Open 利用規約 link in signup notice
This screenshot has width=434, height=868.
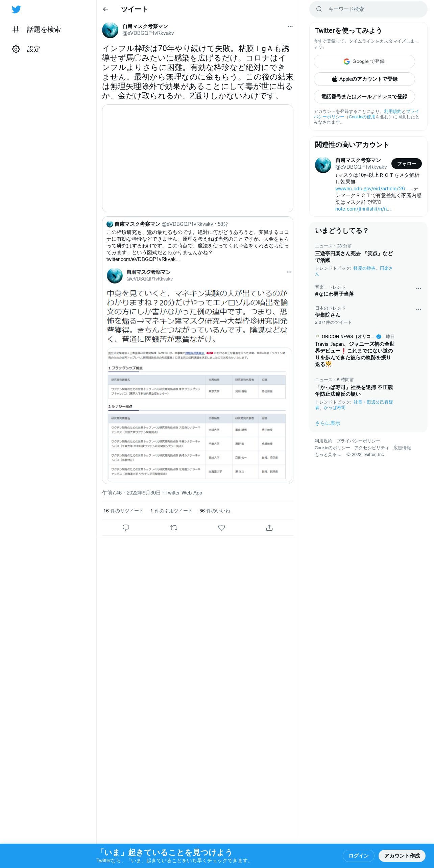pyautogui.click(x=392, y=112)
